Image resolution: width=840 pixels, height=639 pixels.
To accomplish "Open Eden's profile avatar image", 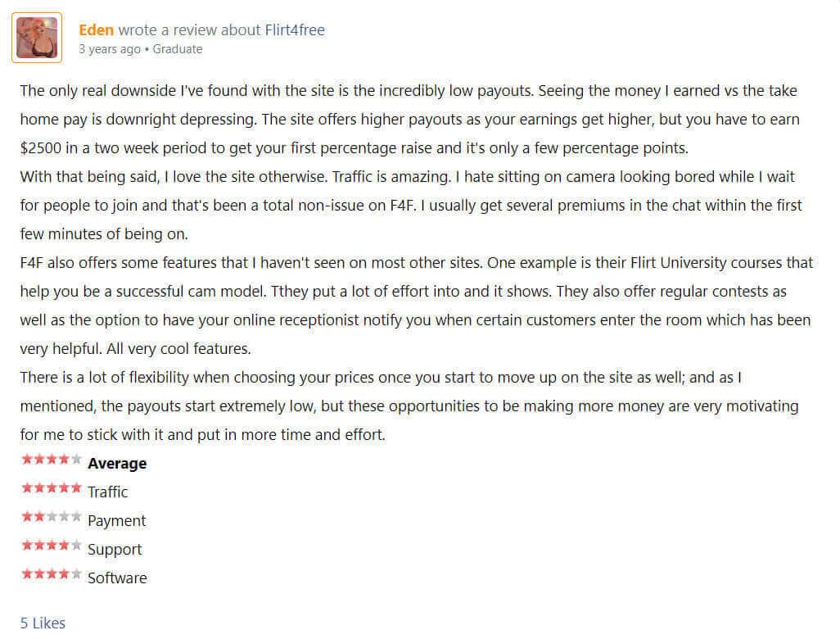I will point(37,38).
